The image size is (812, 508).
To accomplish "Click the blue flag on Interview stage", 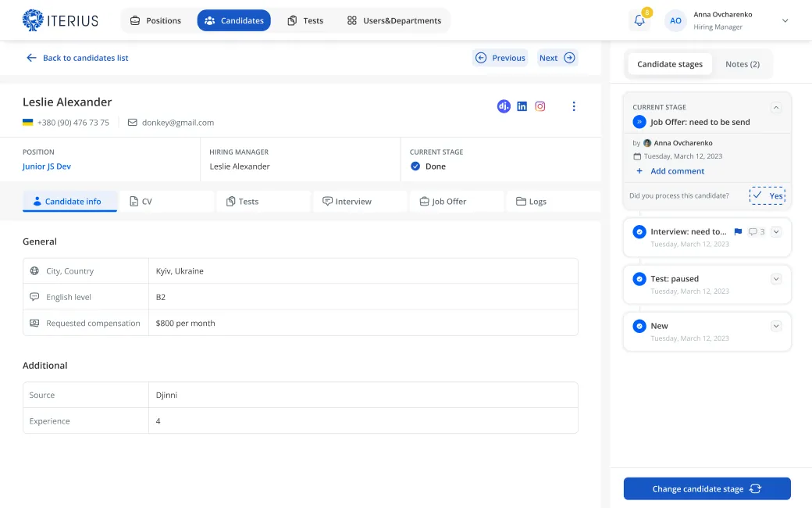I will pos(738,232).
